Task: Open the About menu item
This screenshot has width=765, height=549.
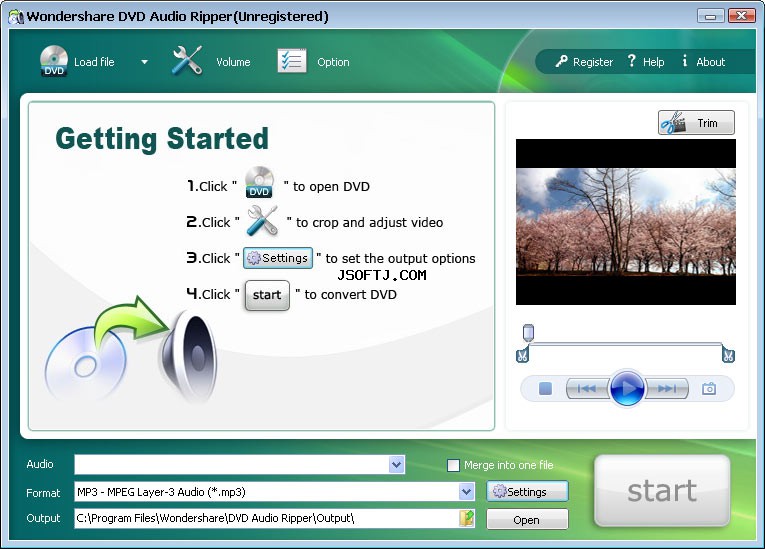Action: tap(704, 61)
